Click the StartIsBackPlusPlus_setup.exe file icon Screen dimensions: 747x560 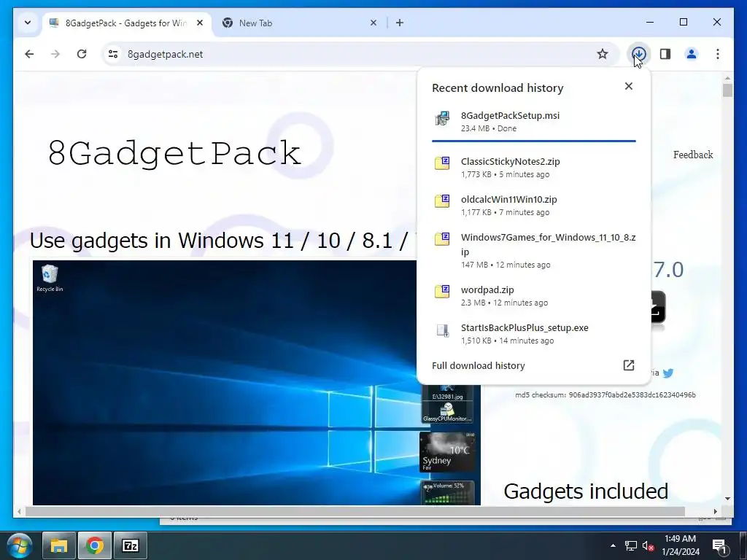[442, 330]
